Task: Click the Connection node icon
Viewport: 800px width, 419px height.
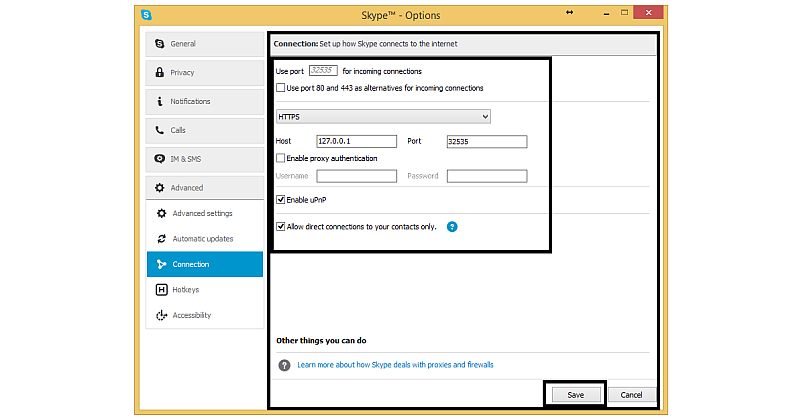Action: pyautogui.click(x=162, y=264)
